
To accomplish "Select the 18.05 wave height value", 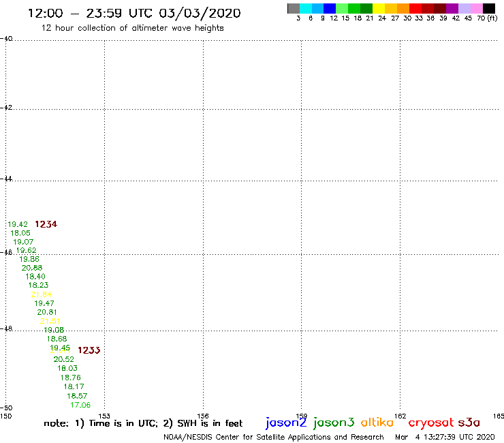I will click(x=20, y=233).
